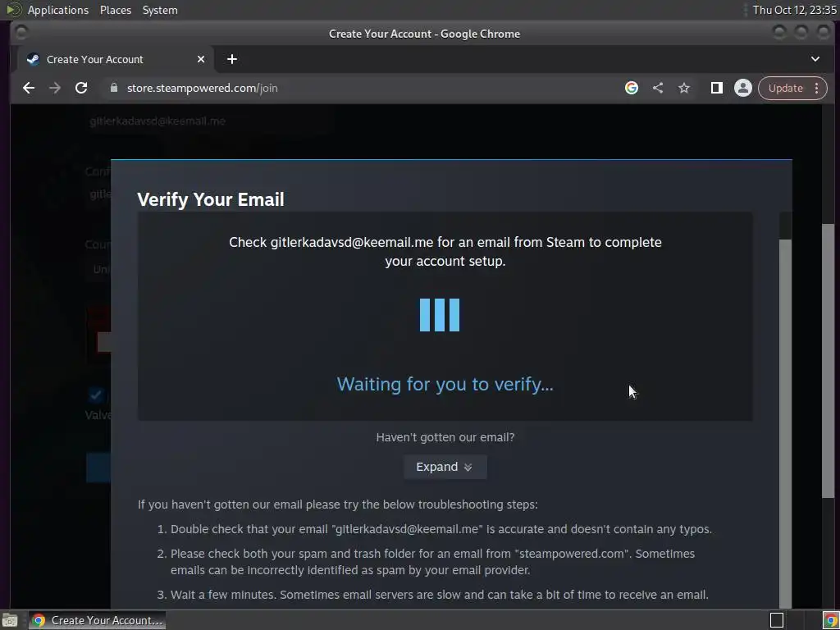Share this page via share icon
The height and width of the screenshot is (630, 840).
click(x=658, y=88)
